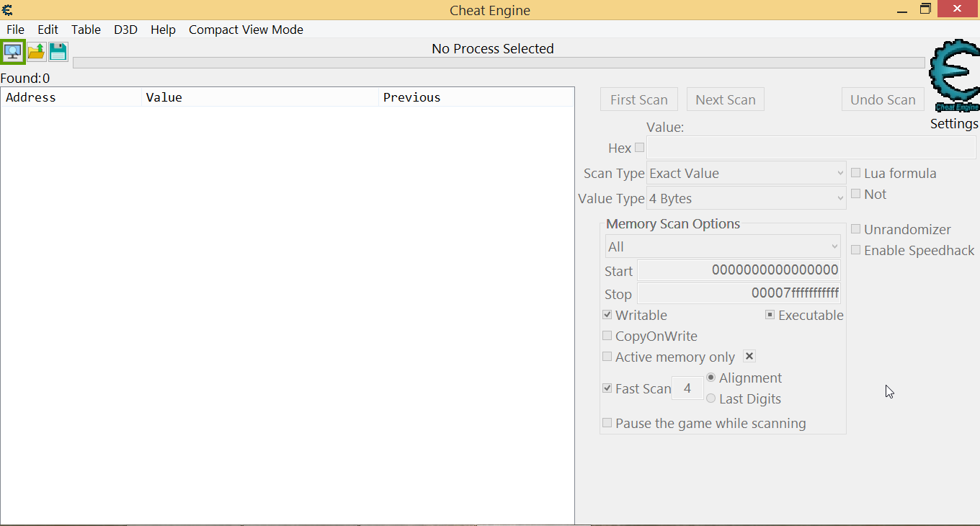980x526 pixels.
Task: Expand the memory region All dropdown
Action: click(723, 246)
